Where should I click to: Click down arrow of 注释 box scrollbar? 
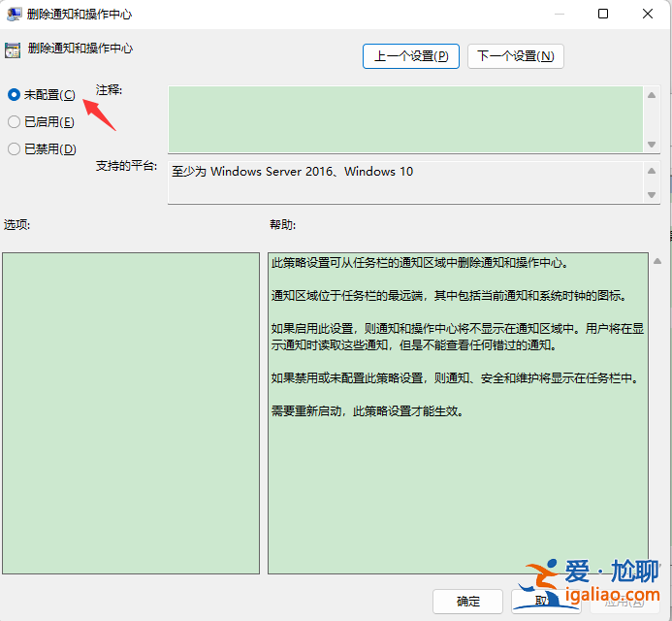pyautogui.click(x=652, y=145)
